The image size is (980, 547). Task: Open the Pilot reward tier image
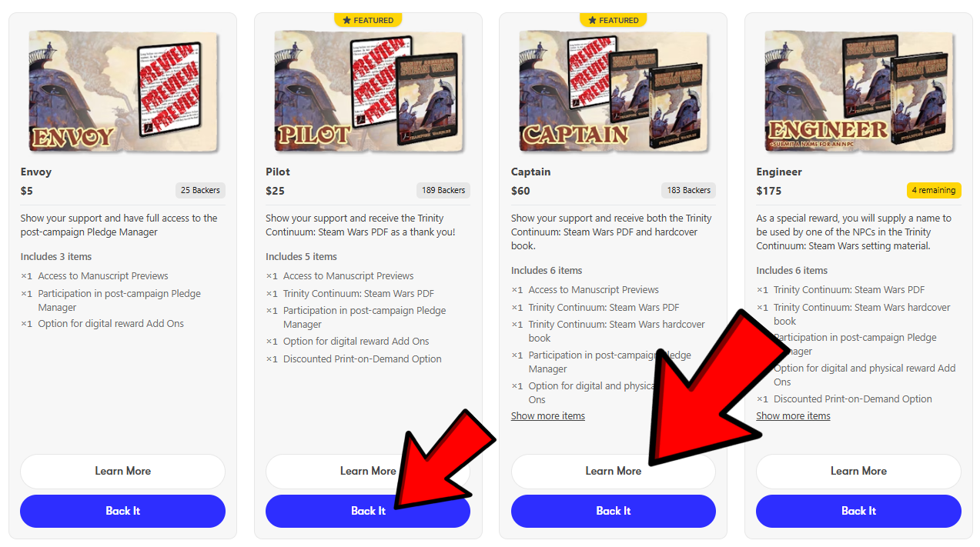[368, 91]
